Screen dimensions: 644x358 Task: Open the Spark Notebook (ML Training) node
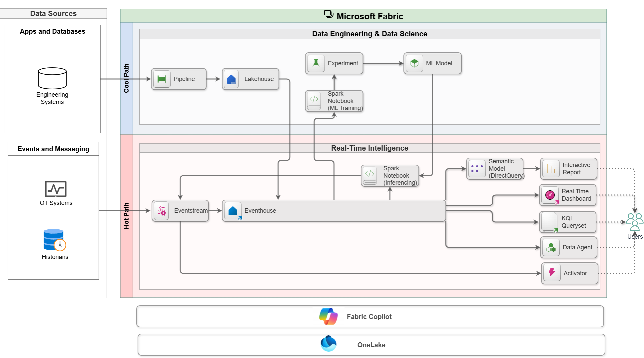point(334,101)
